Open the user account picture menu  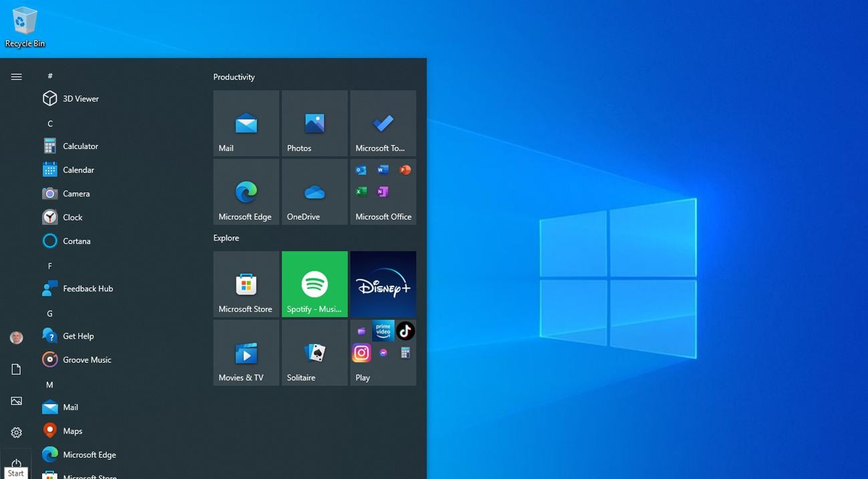[x=16, y=337]
